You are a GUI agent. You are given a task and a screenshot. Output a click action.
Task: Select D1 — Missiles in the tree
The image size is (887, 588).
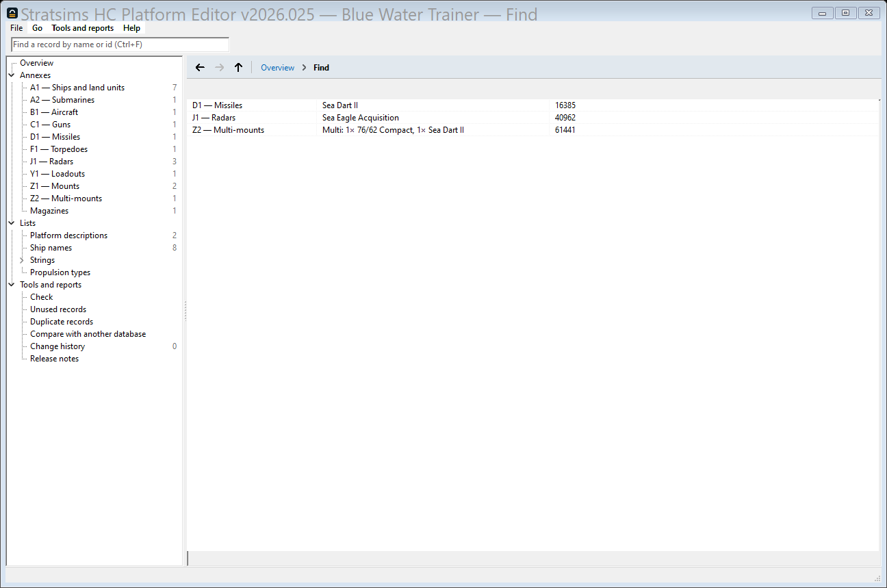click(x=55, y=137)
